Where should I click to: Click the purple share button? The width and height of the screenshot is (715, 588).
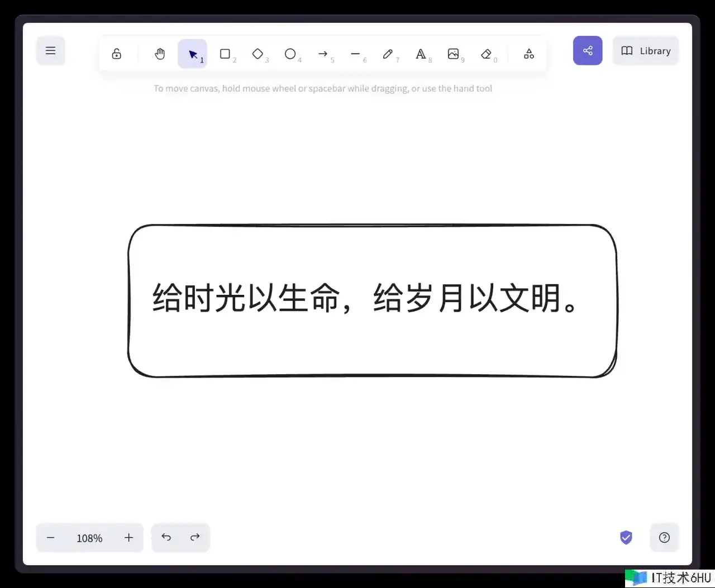(588, 51)
